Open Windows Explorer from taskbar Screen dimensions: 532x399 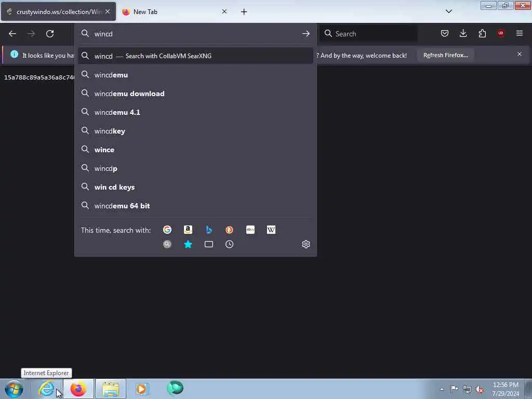point(111,389)
